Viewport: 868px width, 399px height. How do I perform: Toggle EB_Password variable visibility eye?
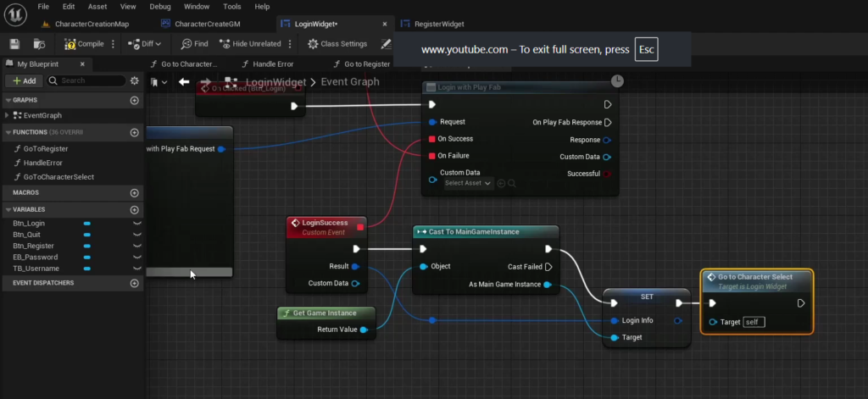coord(136,258)
